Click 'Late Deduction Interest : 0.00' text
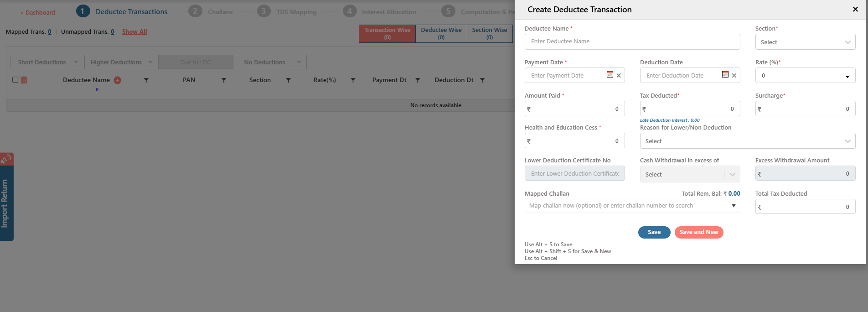Screen dimensions: 868x312 point(670,120)
